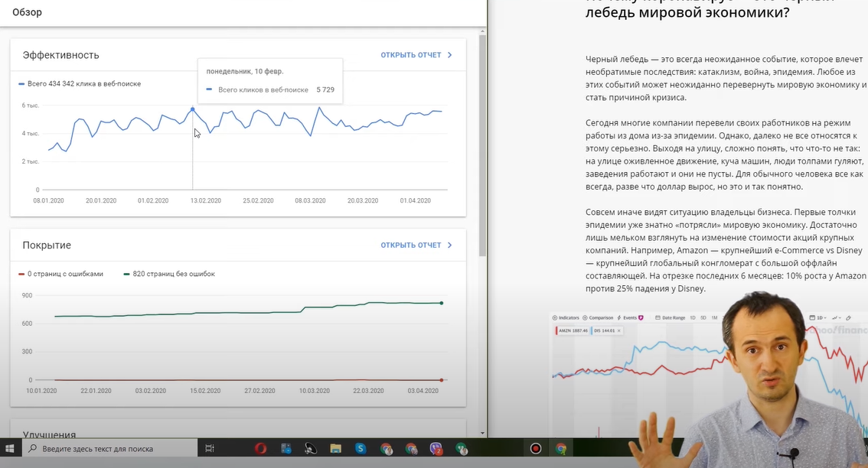This screenshot has width=868, height=468.
Task: Click the chevron next to Покрытие ОТКРЫТЬ ОТЧЕТ
Action: point(449,245)
